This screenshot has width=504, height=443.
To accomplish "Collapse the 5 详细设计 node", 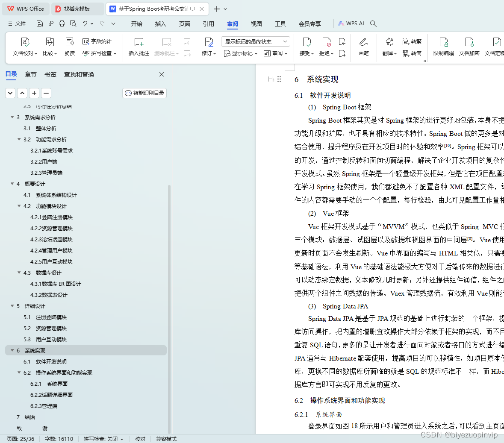I will (12, 306).
